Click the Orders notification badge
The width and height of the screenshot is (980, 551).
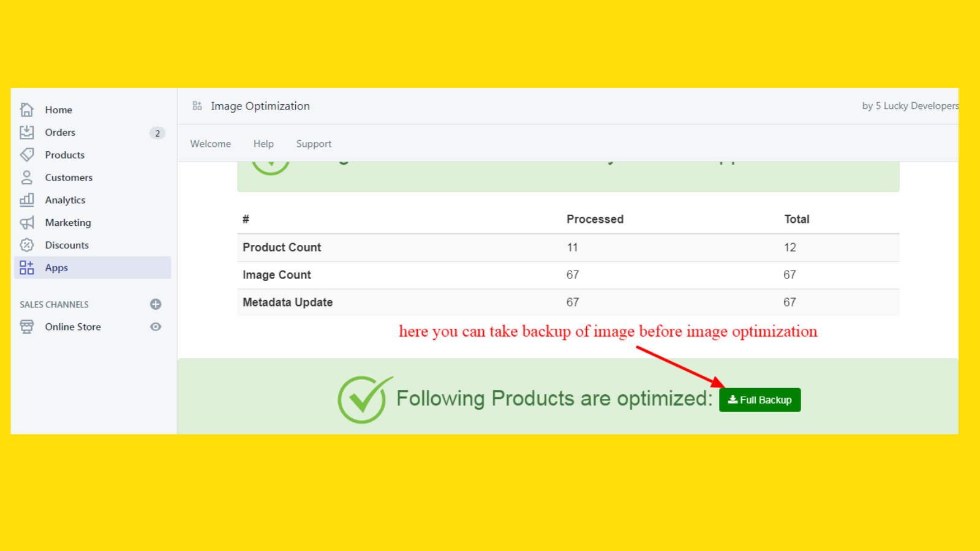click(157, 133)
